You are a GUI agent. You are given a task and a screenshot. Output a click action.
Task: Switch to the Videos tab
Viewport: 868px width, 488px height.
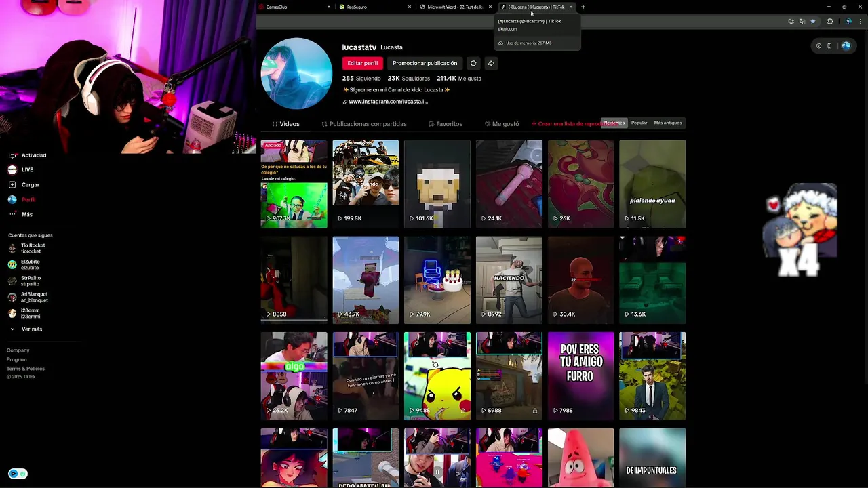click(285, 124)
